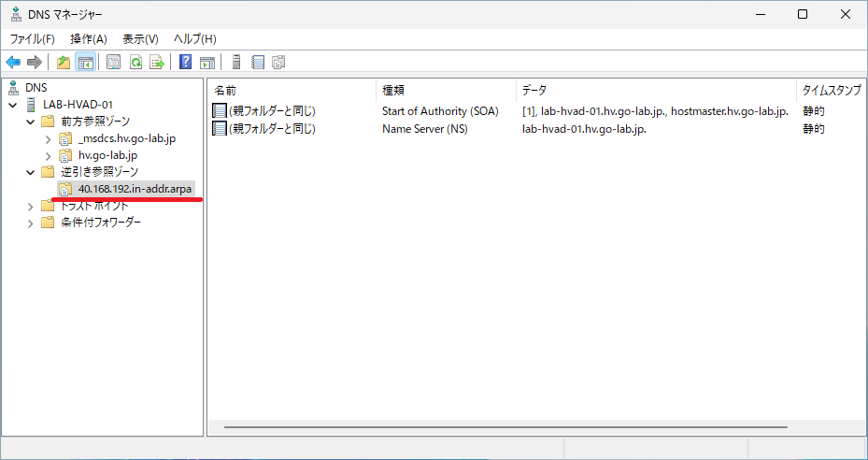Click the folder icon beside 前方参照ゾーン

tap(49, 122)
